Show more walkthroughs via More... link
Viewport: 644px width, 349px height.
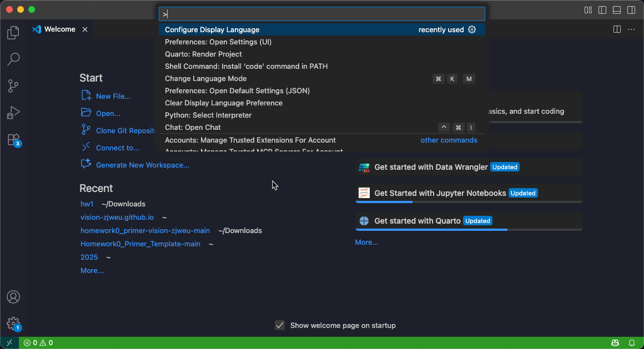(366, 242)
